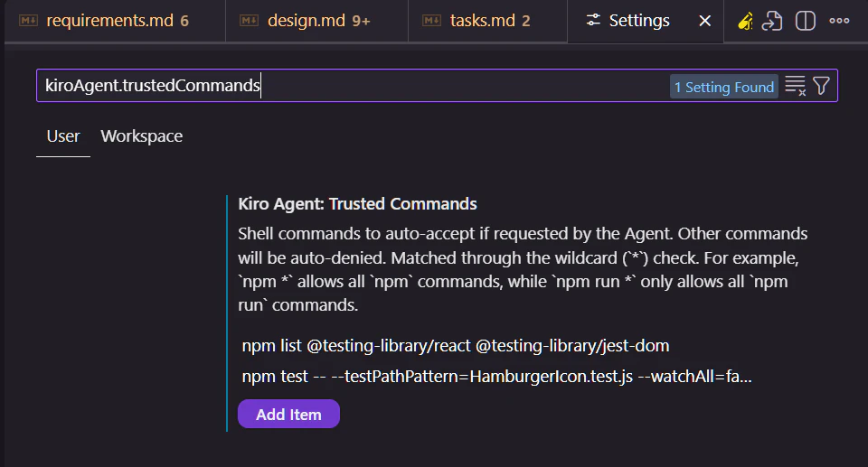
Task: Click the 'Kiro Agent: Trusted Commands' heading
Action: (357, 204)
